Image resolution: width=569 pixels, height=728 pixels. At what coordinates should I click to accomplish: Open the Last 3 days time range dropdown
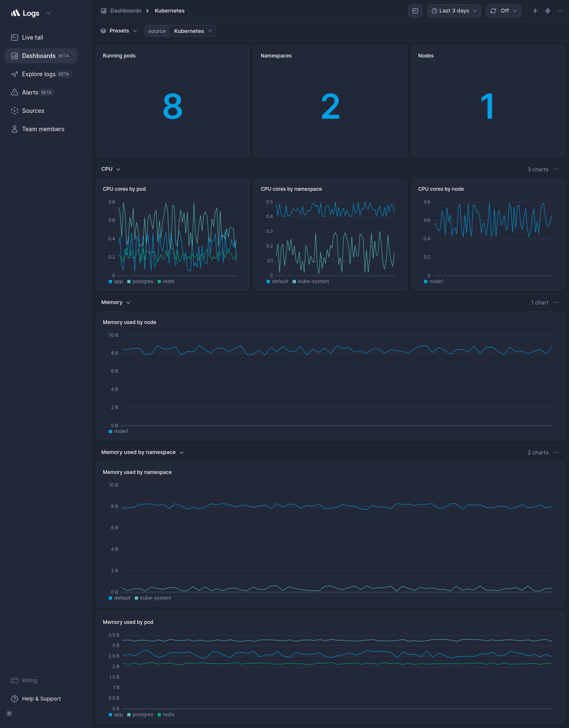(x=454, y=11)
